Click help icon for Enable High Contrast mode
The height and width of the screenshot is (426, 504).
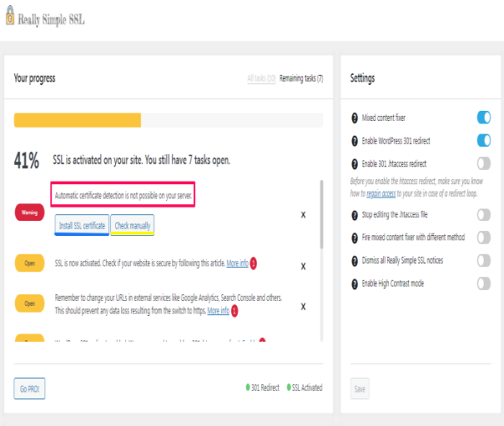[x=353, y=283]
